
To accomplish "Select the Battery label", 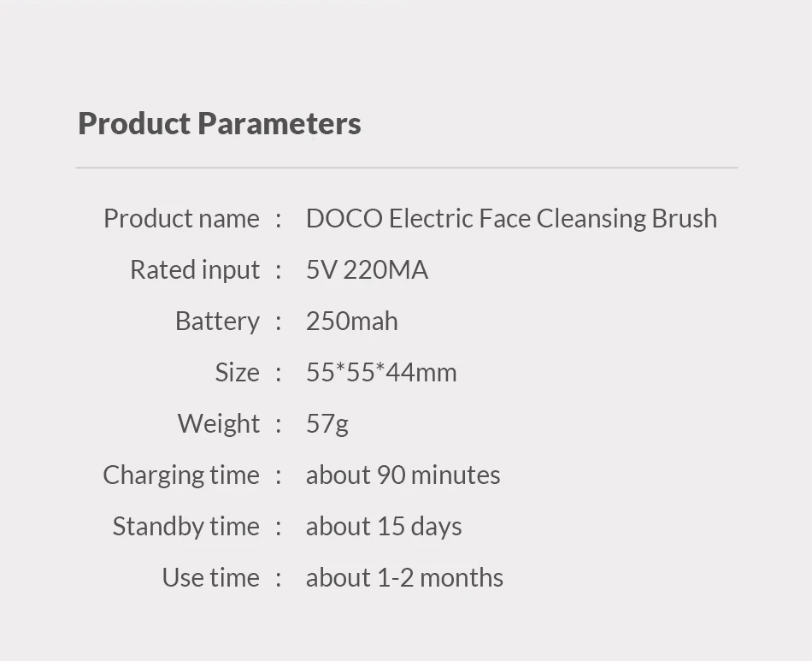I will pos(217,322).
